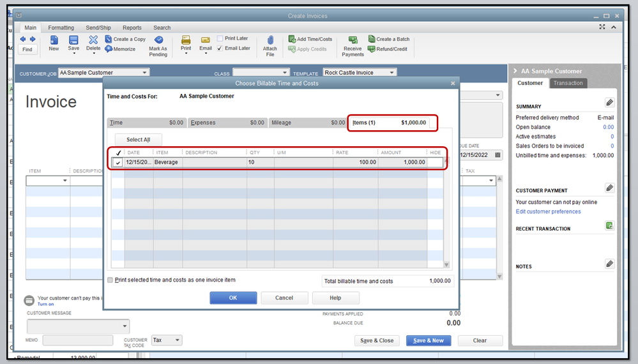Click Create a Batch
Screen dimensions: 638x364
coord(389,39)
